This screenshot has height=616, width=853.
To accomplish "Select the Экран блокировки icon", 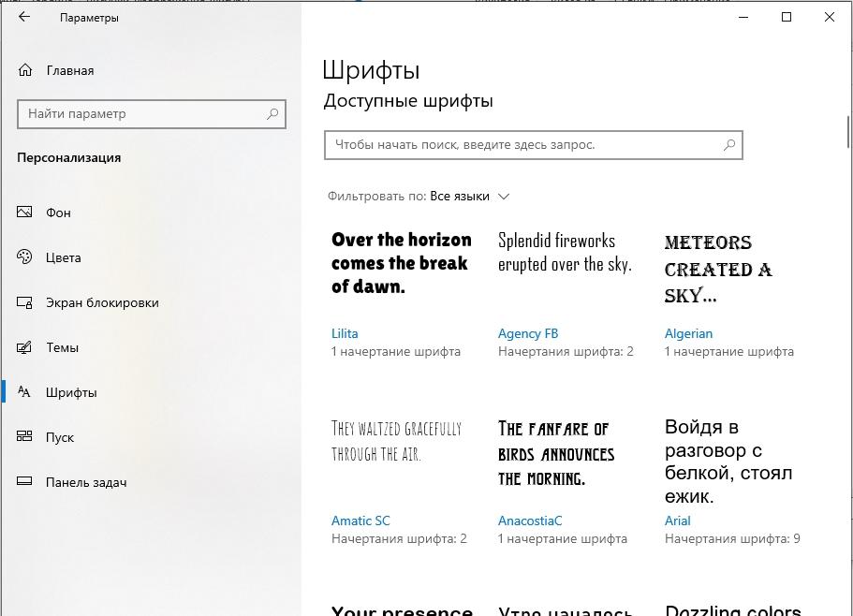I will [24, 302].
